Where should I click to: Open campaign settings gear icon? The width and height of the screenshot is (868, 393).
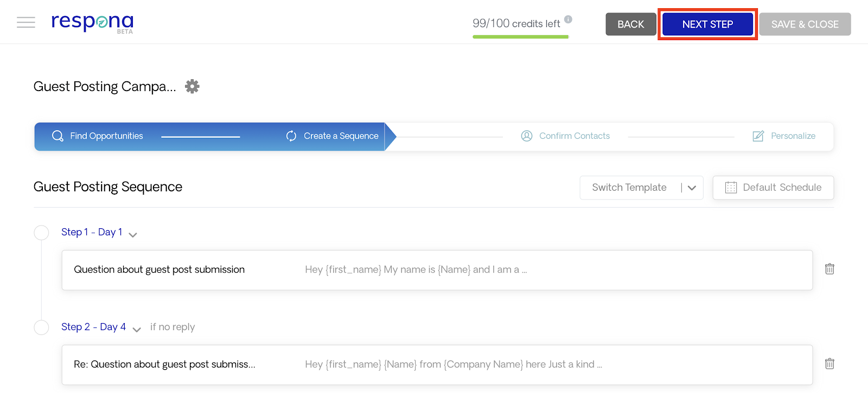[x=192, y=86]
